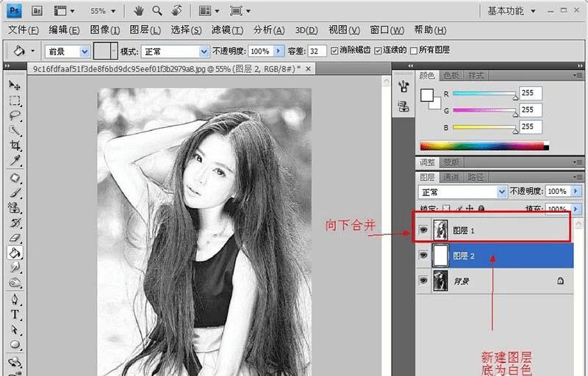Select the Smudge tool

pyautogui.click(x=15, y=267)
